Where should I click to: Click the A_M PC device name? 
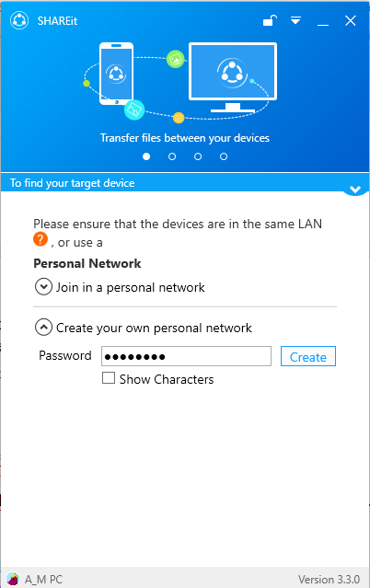[43, 580]
